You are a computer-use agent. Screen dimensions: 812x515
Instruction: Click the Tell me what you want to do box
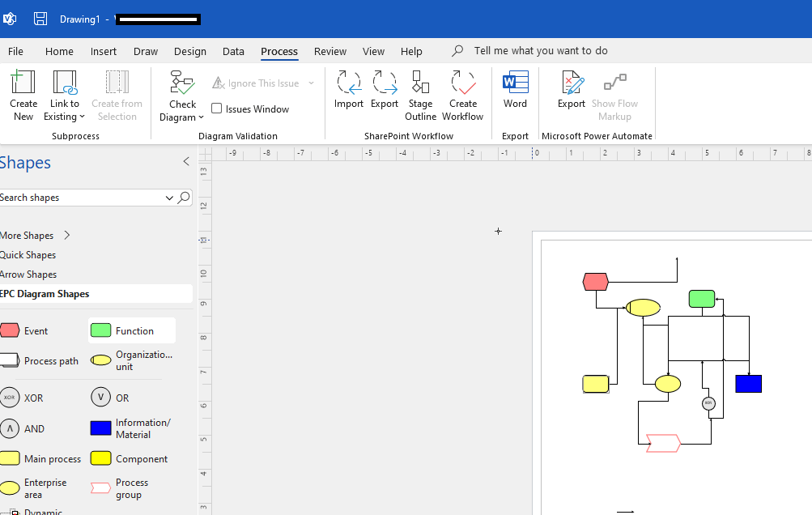click(x=541, y=51)
